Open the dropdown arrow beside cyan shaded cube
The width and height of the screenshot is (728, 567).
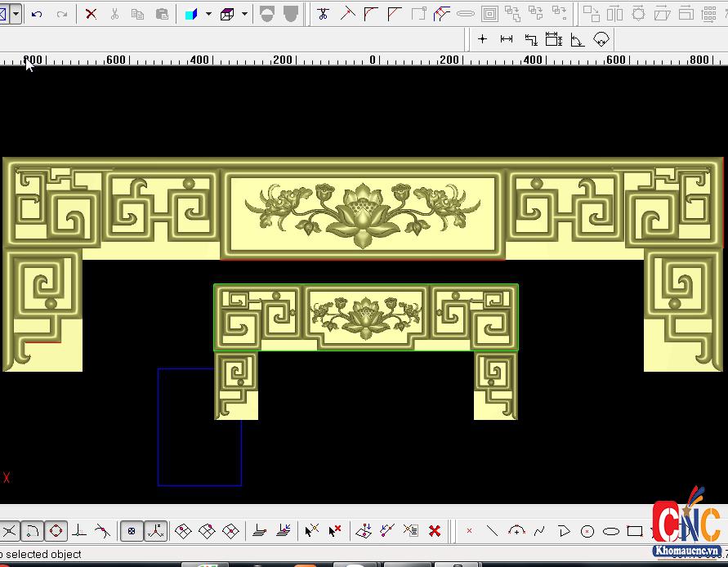tap(208, 14)
